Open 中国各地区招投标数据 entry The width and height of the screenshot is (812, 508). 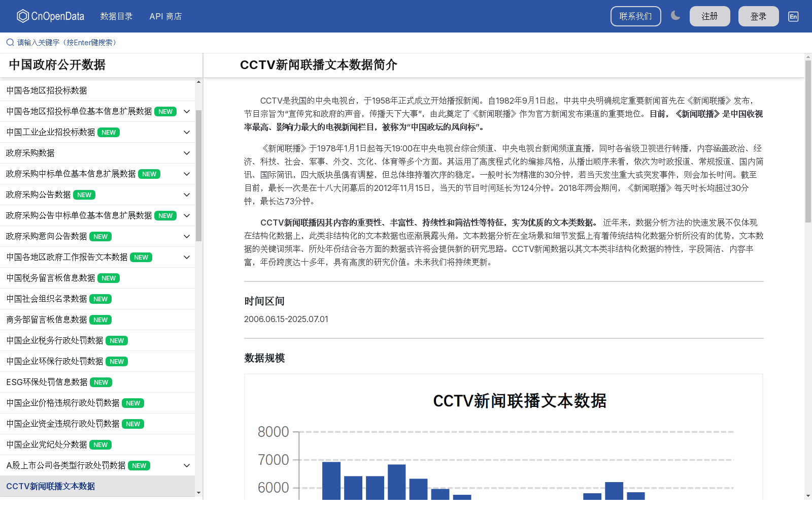97,90
